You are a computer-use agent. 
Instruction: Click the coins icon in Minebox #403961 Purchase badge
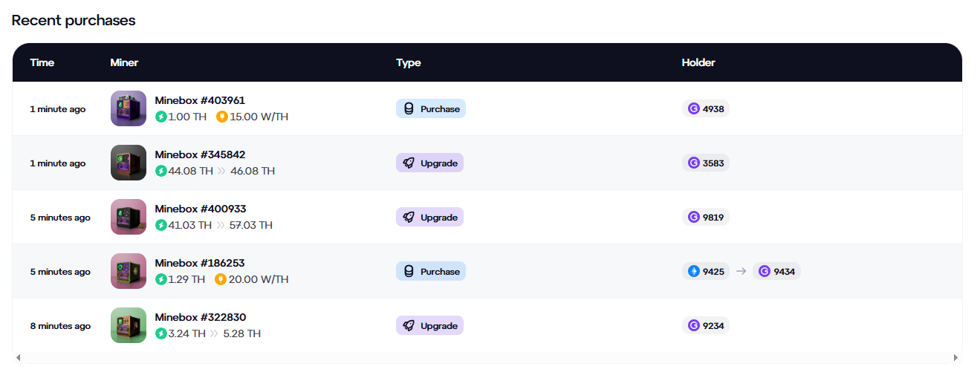(409, 109)
